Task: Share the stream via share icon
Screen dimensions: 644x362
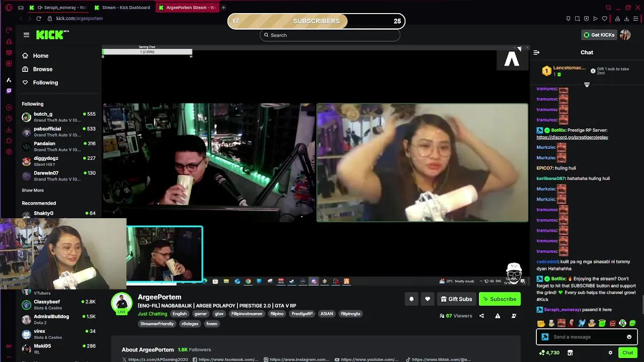Action: (x=481, y=316)
